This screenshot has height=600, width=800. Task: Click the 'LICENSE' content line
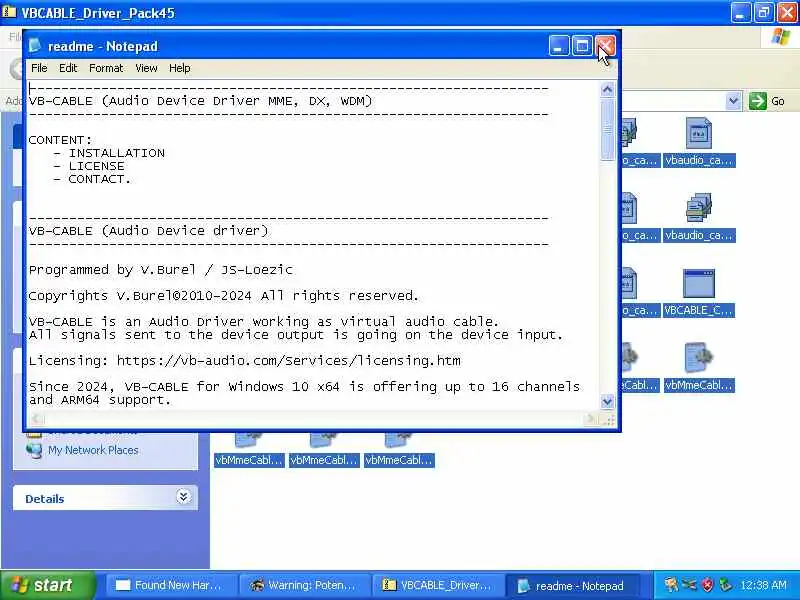tap(96, 166)
